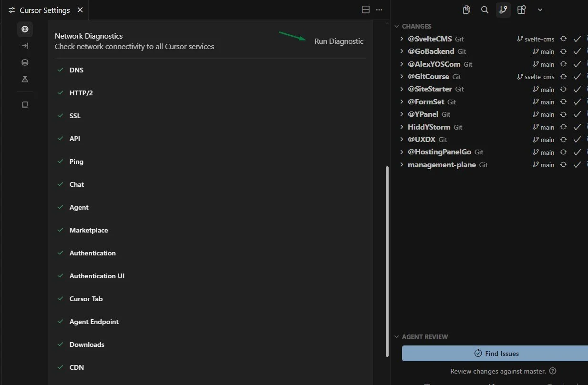Commit checkmark for @GoBackend repository
The width and height of the screenshot is (588, 385).
(x=577, y=51)
